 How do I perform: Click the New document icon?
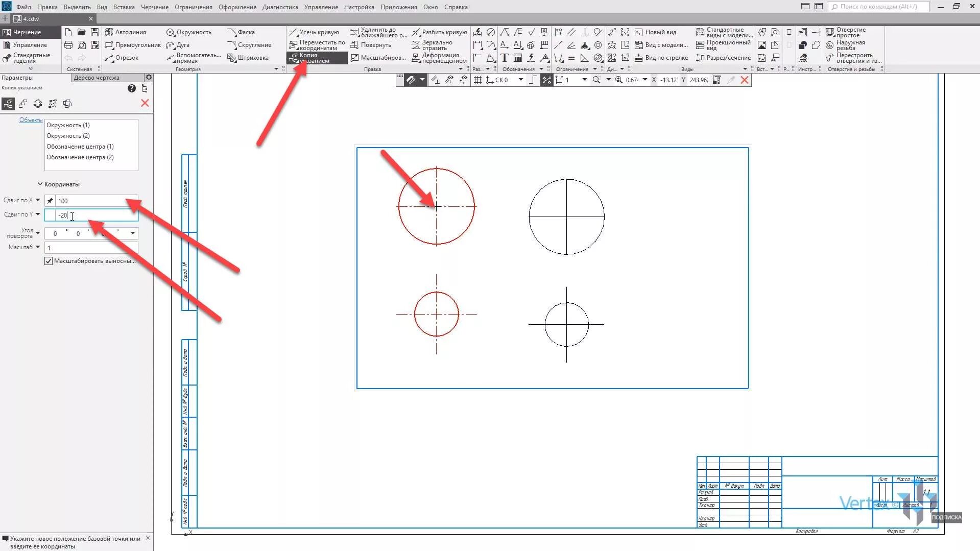coord(68,32)
